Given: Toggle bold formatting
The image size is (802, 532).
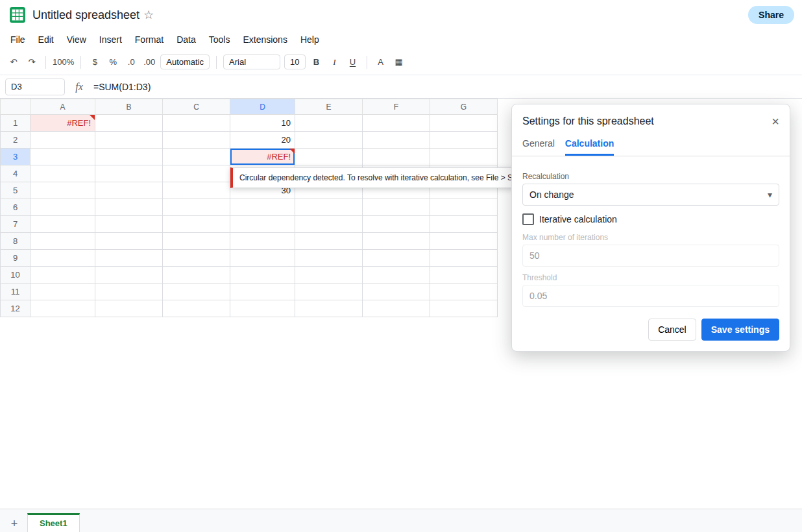Looking at the screenshot, I should click(317, 62).
